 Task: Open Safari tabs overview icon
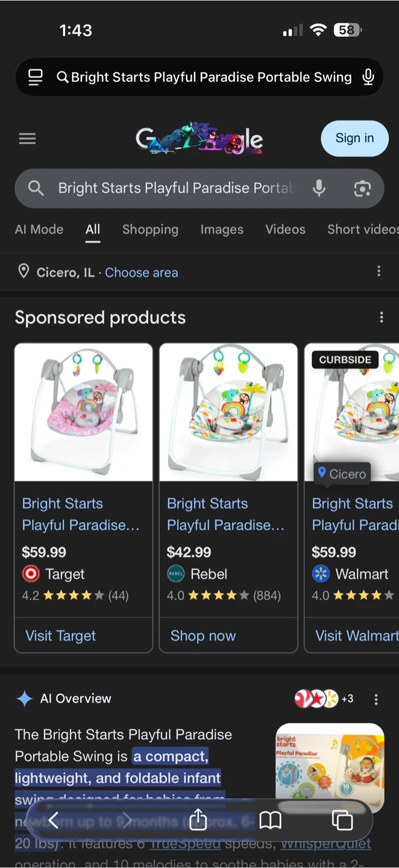[x=342, y=820]
